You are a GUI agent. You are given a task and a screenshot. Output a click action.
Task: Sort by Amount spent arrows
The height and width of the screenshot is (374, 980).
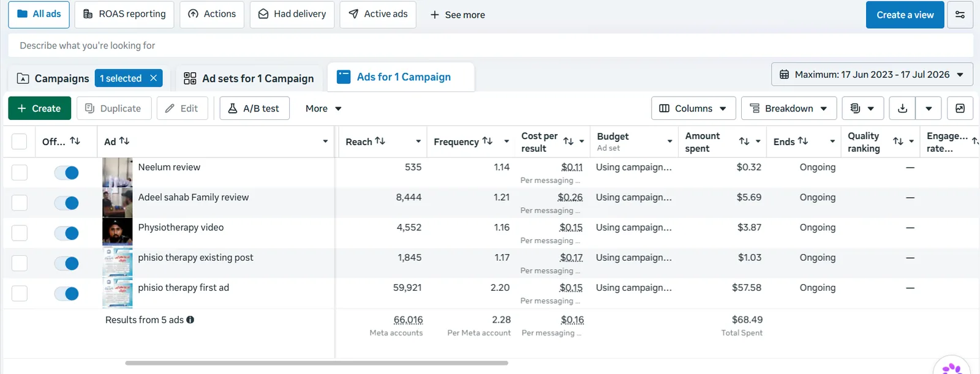pyautogui.click(x=744, y=141)
